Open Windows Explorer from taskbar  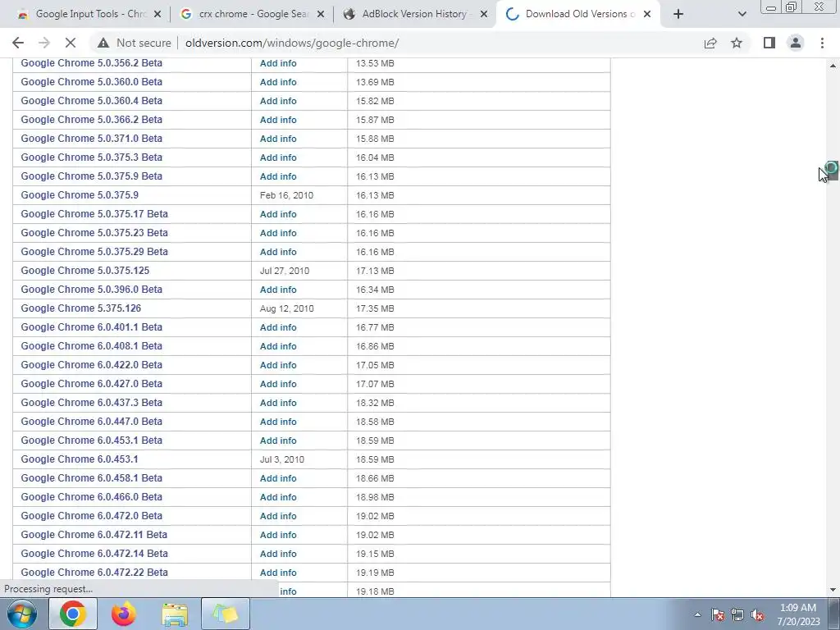click(x=175, y=614)
